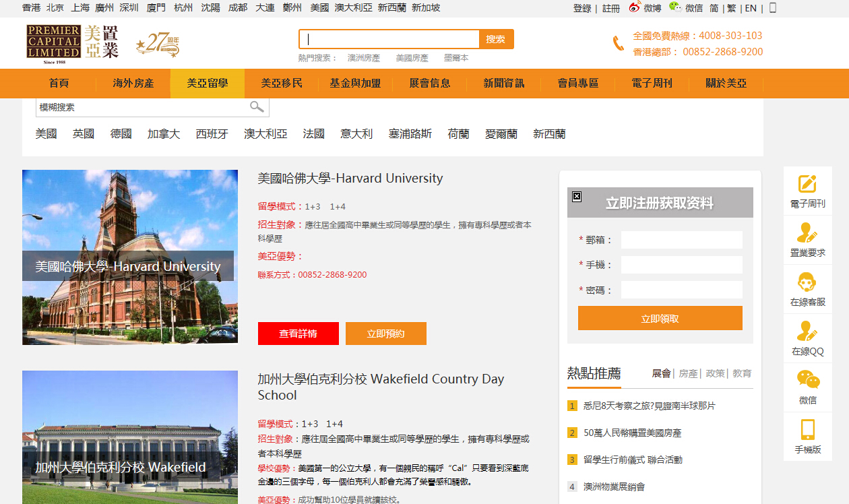Open 加州大學伯克利分校 Wakefield Country Day School title
Viewport: 849px width, 504px height.
coord(381,387)
